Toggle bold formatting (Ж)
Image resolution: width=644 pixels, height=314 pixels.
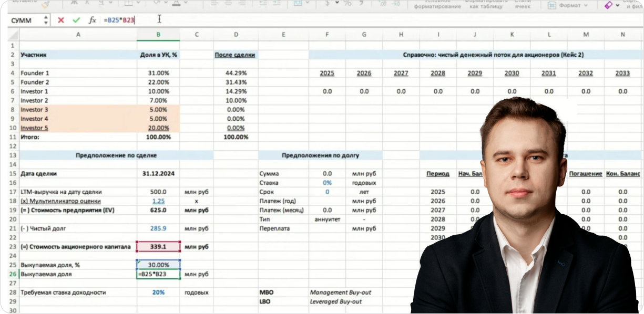pos(73,4)
